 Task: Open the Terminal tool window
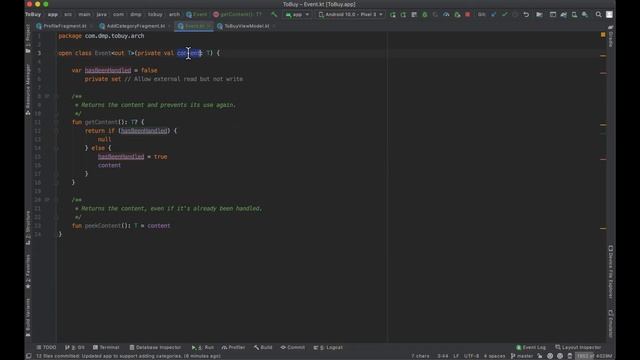tap(106, 347)
